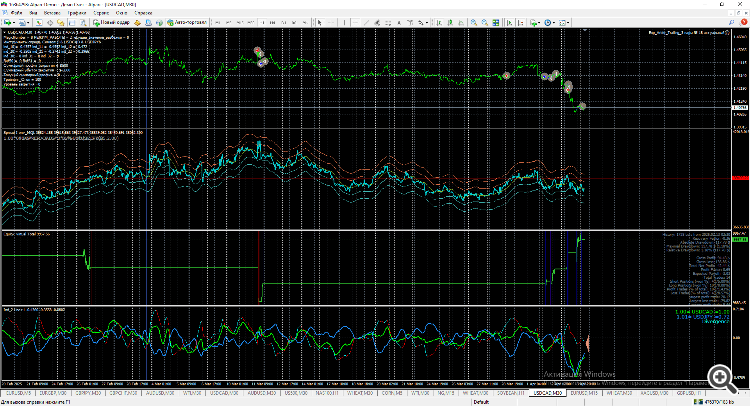Click the chart shift triangle marker
Viewport: 750px width, 406px height.
pos(585,30)
